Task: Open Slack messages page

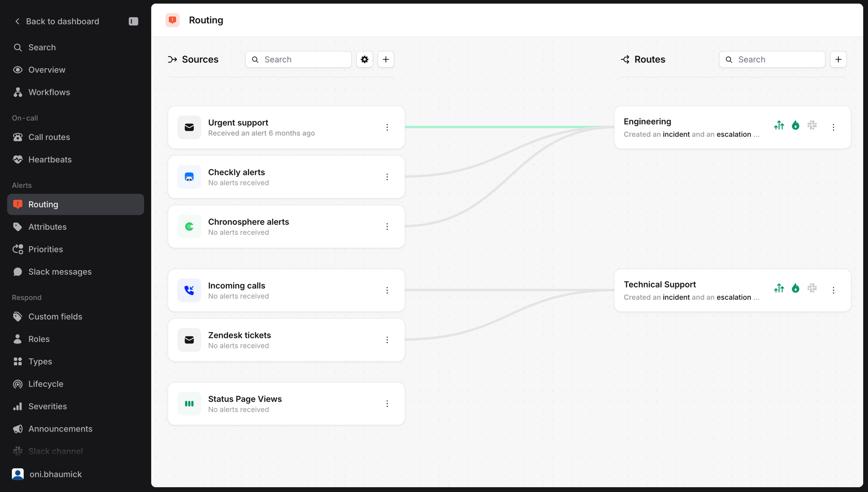Action: click(x=76, y=272)
